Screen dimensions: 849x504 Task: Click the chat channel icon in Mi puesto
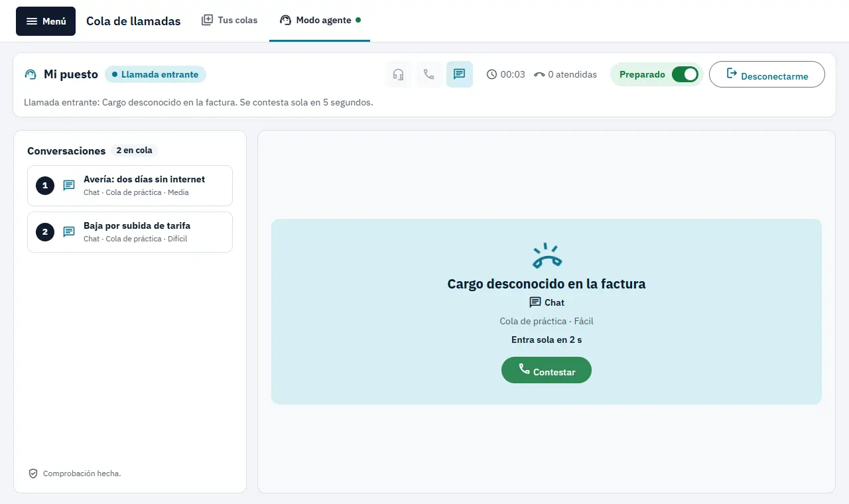pyautogui.click(x=459, y=74)
